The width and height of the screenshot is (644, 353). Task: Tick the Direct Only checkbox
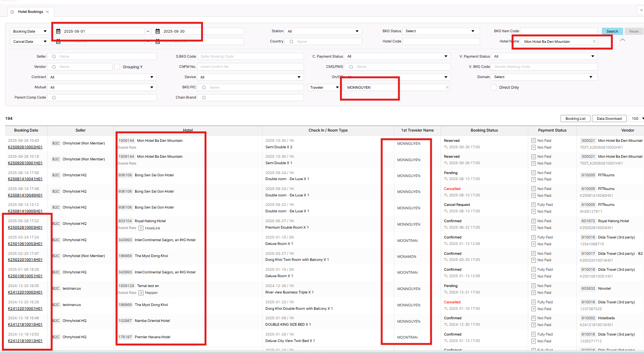[493, 88]
